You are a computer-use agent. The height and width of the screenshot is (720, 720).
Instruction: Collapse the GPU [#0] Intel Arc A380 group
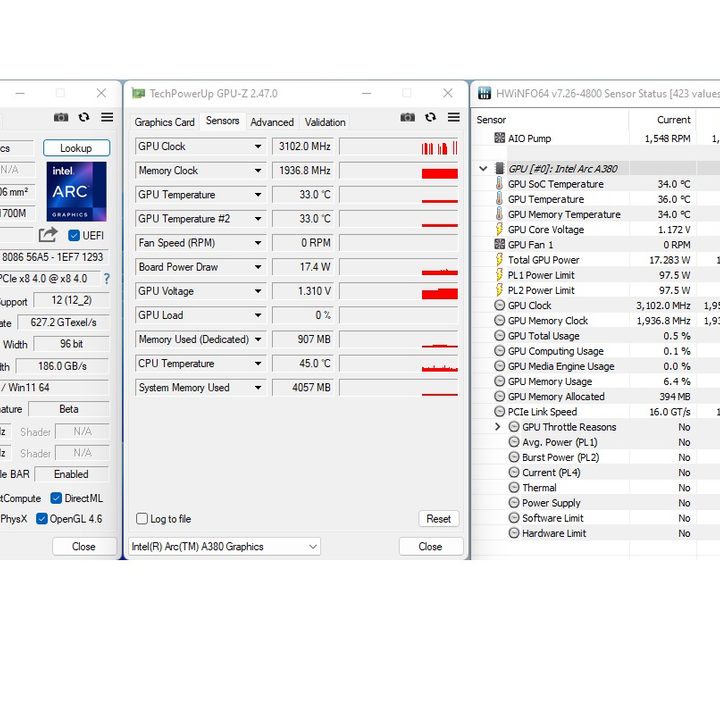(483, 168)
